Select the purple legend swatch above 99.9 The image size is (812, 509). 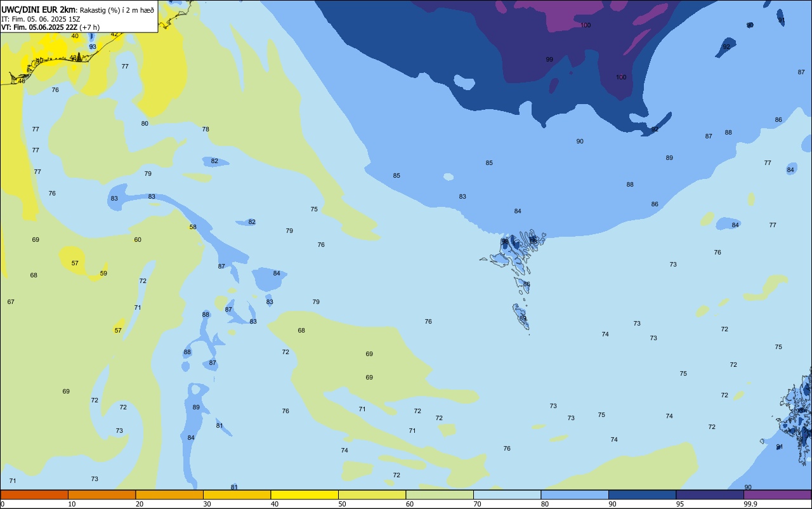pos(777,494)
